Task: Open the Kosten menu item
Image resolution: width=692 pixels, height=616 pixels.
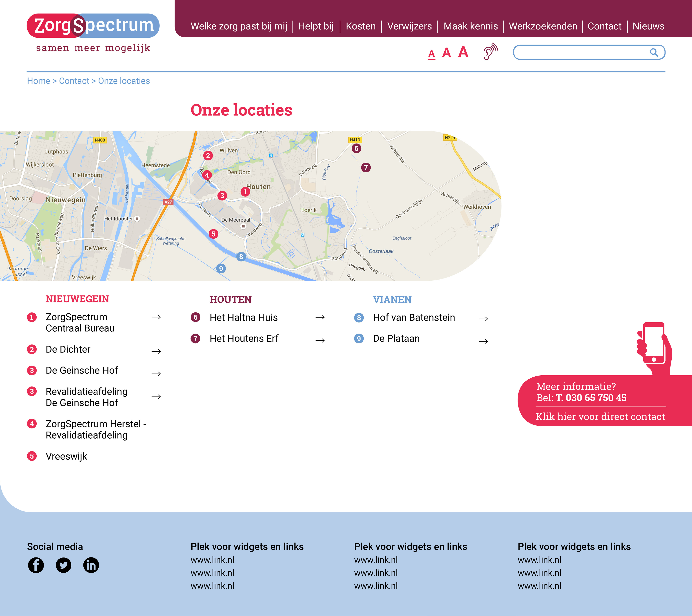Action: 361,26
